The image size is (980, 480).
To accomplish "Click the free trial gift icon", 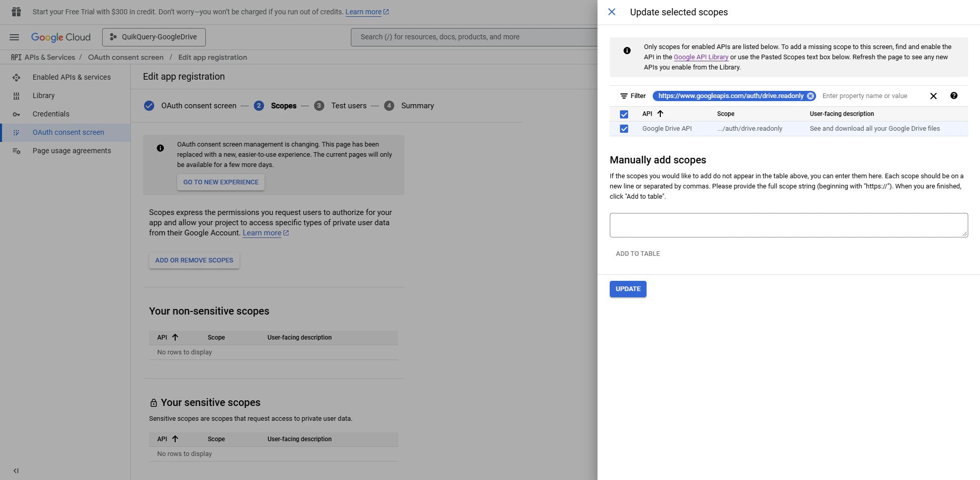I will click(16, 11).
